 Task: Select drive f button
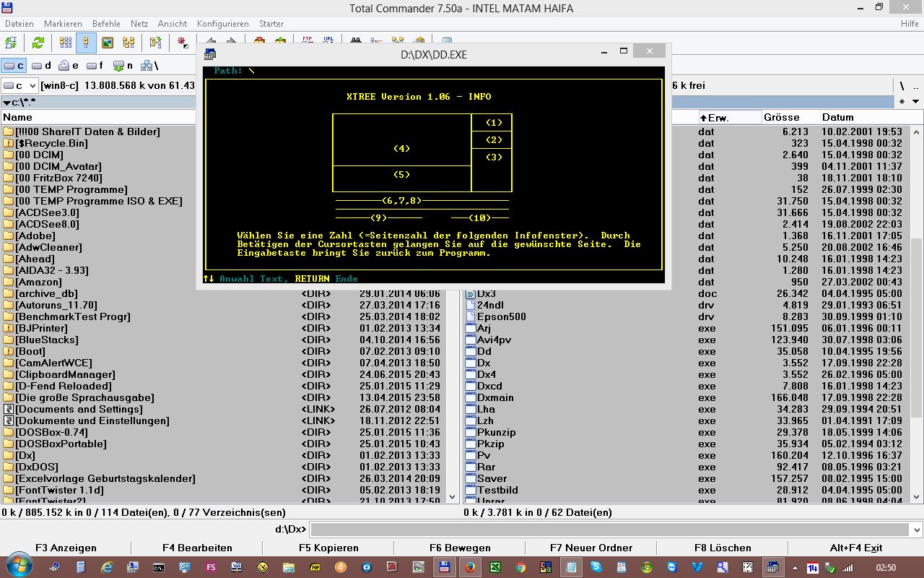point(95,66)
